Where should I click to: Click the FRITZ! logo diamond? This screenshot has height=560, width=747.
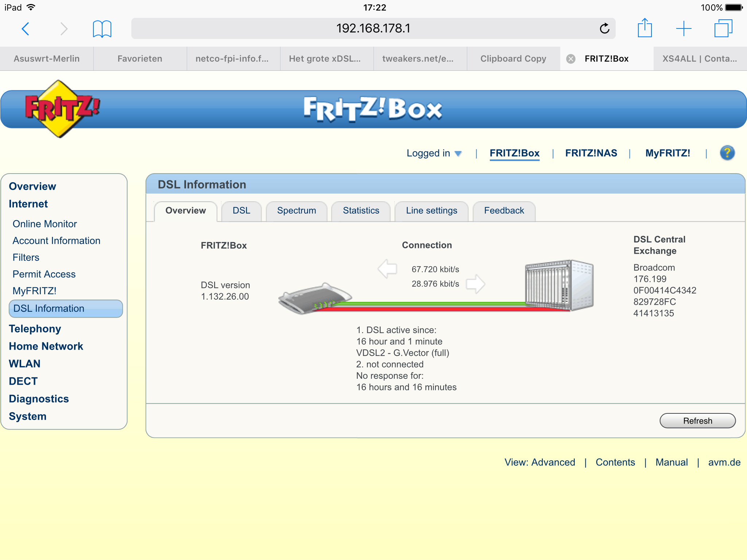click(60, 109)
